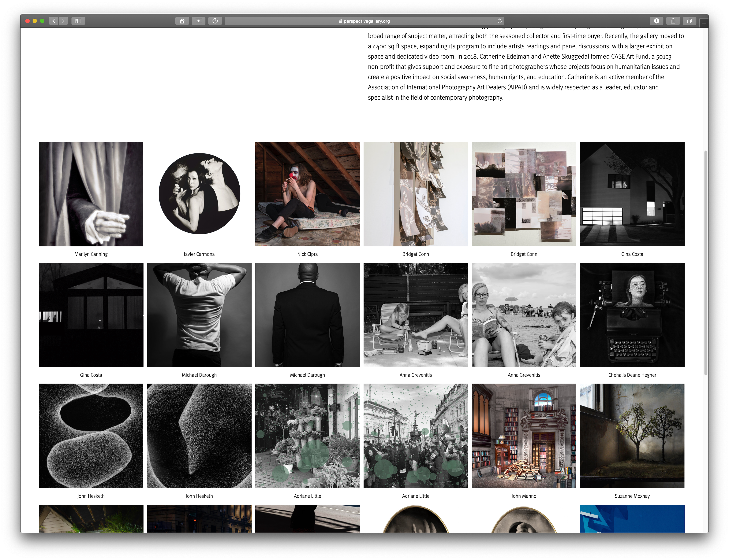
Task: Open Suzanne Moxhay tree room image
Action: 632,436
